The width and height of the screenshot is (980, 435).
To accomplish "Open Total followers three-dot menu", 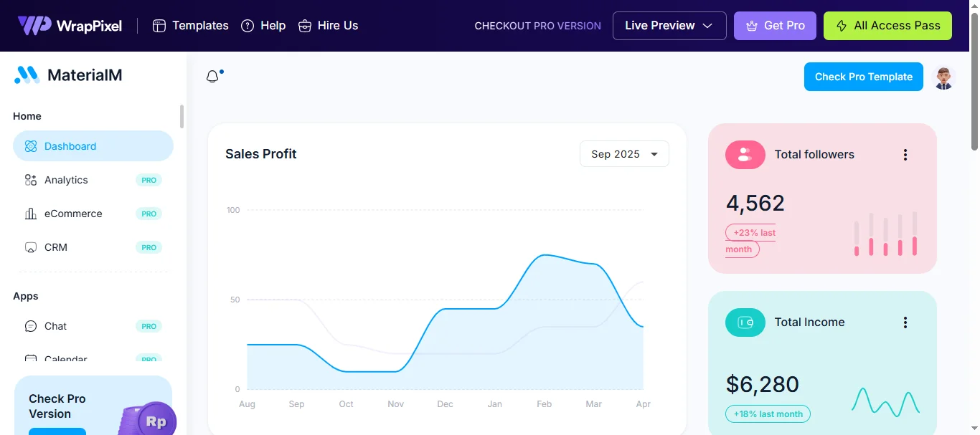I will (905, 155).
